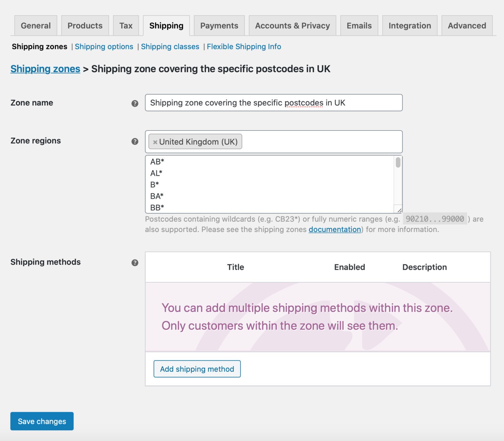Open the Zone regions help tooltip
This screenshot has width=504, height=441.
[x=135, y=142]
